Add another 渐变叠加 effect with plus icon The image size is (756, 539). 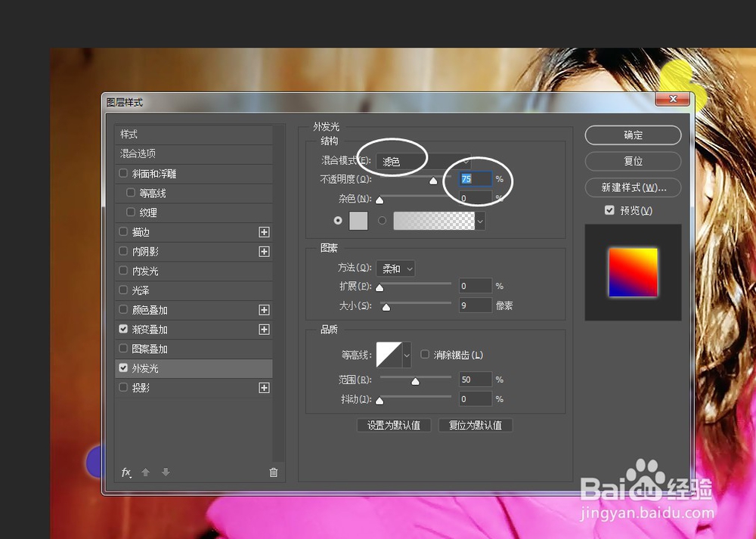(264, 330)
